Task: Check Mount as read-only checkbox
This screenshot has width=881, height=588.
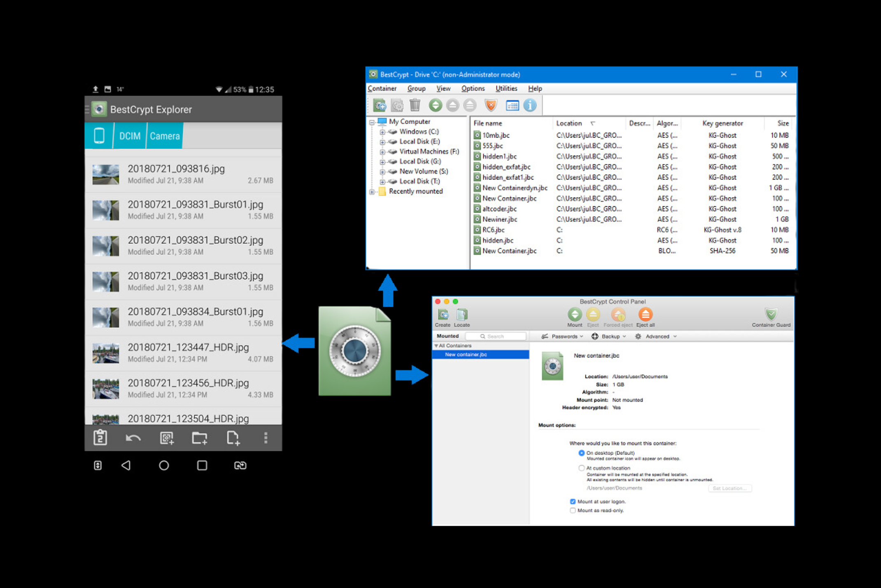Action: point(573,511)
